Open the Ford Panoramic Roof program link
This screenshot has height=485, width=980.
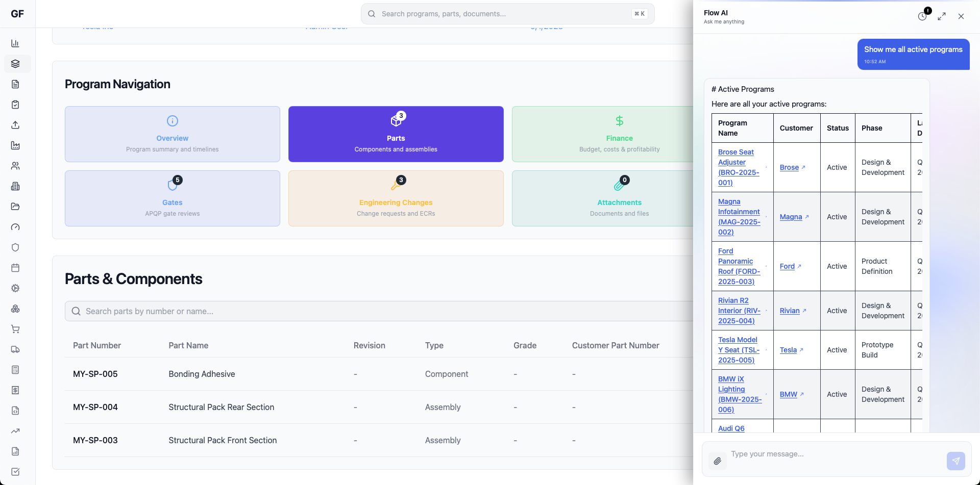738,266
